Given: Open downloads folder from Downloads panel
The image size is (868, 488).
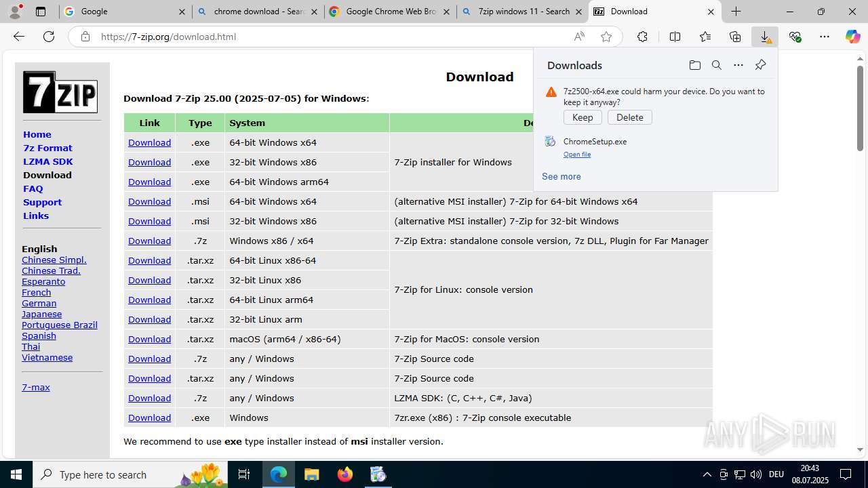Looking at the screenshot, I should 694,65.
